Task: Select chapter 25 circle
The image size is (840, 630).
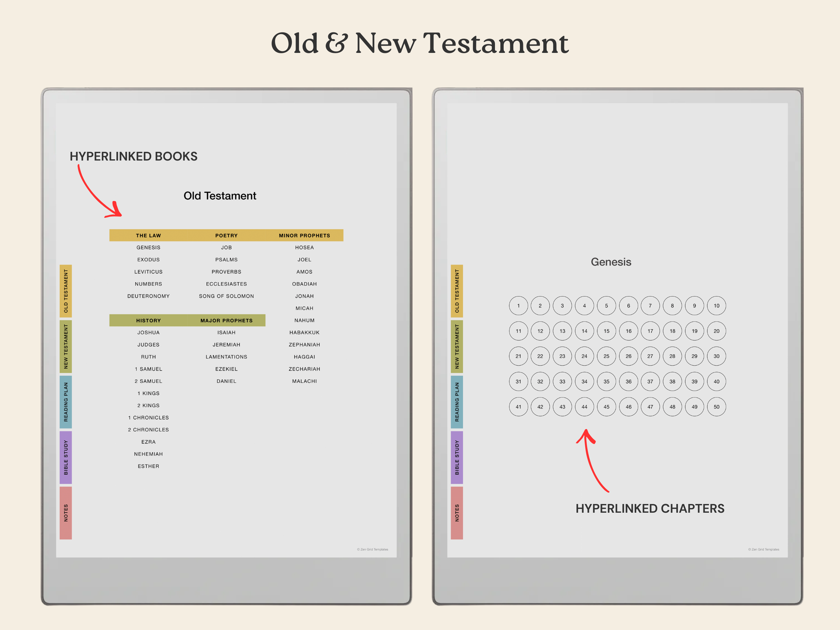Action: 606,356
